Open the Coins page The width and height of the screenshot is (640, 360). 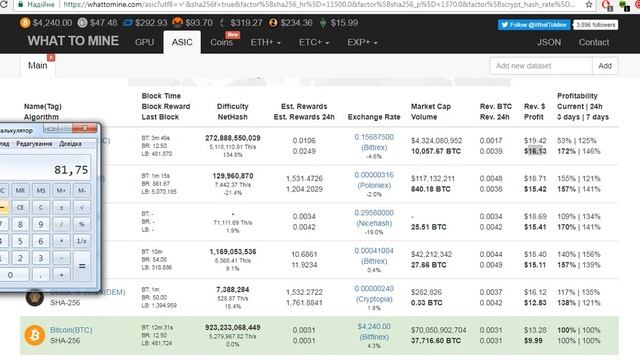point(222,42)
